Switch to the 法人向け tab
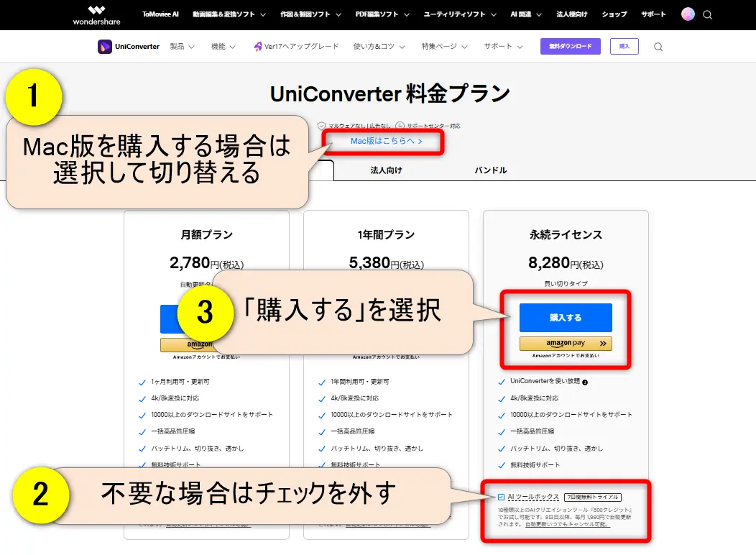Screen dimensions: 756x555 point(385,170)
